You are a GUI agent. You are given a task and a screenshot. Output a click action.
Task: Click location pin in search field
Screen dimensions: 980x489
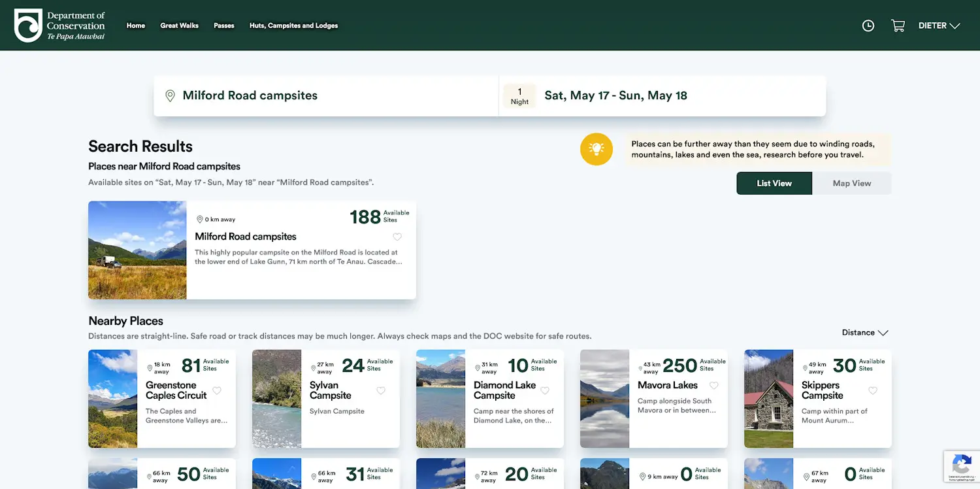click(170, 96)
